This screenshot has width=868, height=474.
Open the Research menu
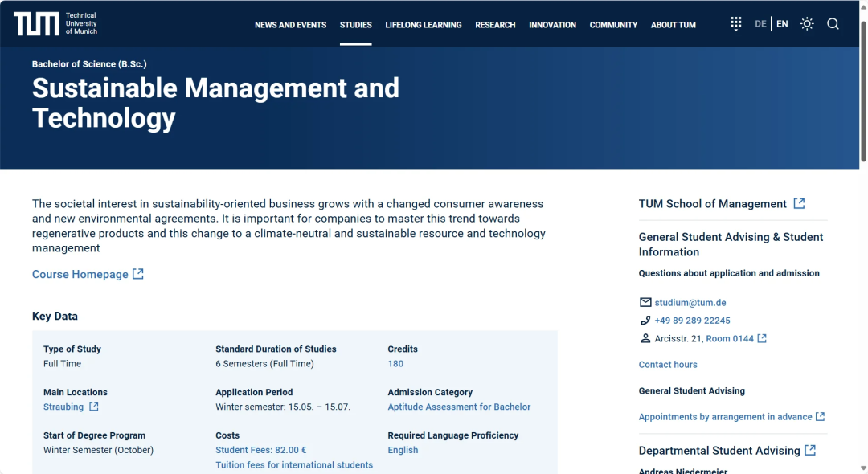pos(495,25)
